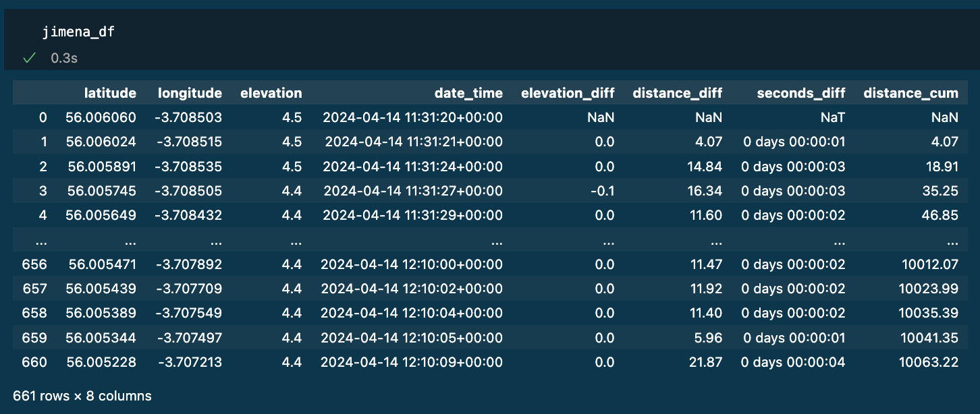The width and height of the screenshot is (980, 414).
Task: Click the green execution success checkmark
Action: pos(29,58)
